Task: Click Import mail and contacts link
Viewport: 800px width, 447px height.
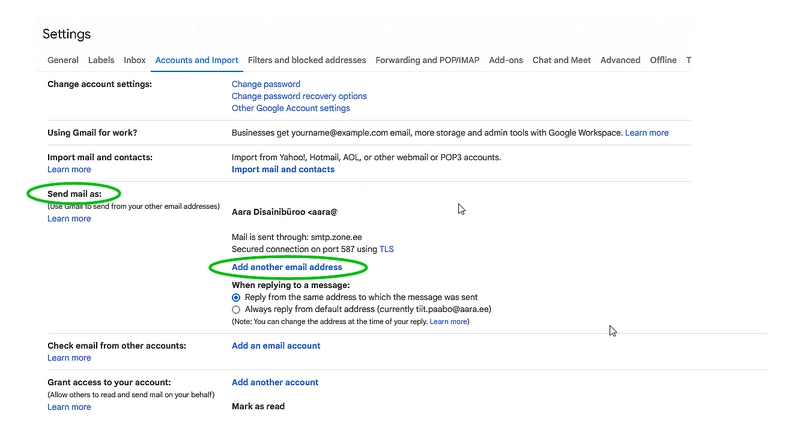Action: 283,169
